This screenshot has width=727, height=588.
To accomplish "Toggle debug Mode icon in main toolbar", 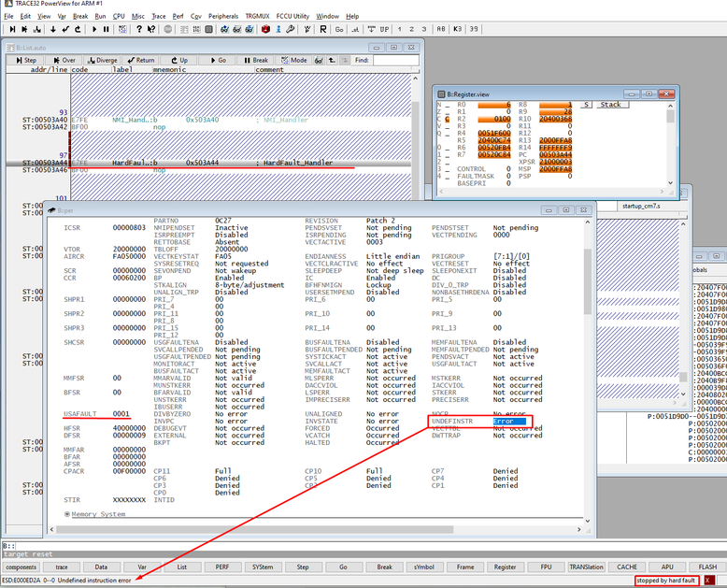I will [122, 29].
